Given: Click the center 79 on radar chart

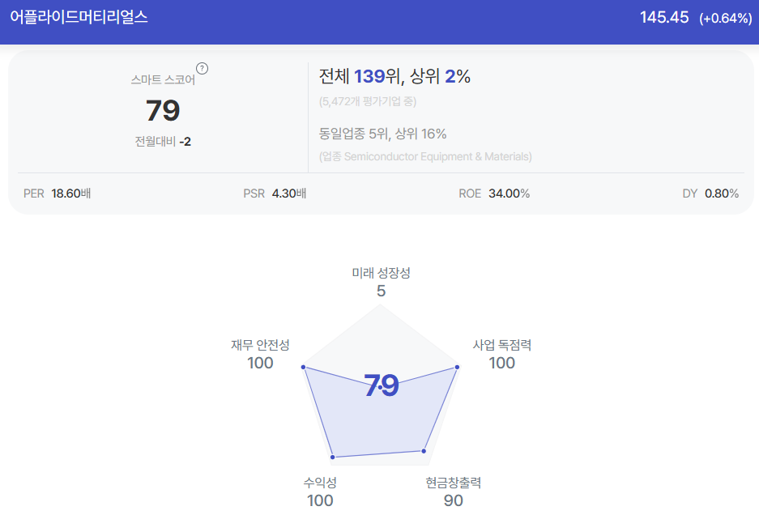Looking at the screenshot, I should [x=382, y=385].
